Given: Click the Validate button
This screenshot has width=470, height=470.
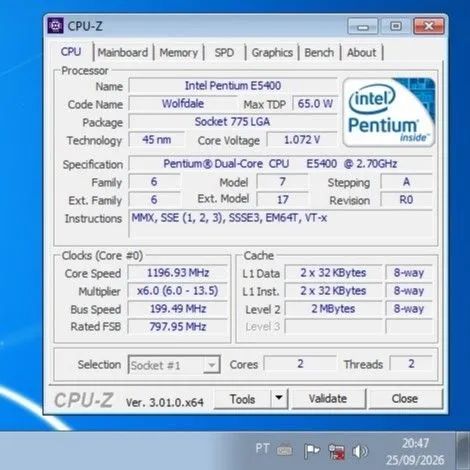Looking at the screenshot, I should point(328,398).
